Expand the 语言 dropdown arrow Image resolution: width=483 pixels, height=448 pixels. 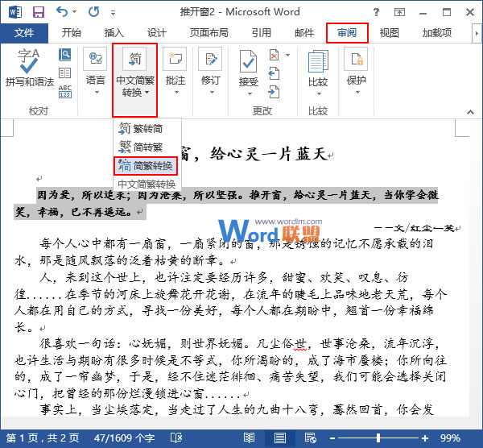(97, 92)
